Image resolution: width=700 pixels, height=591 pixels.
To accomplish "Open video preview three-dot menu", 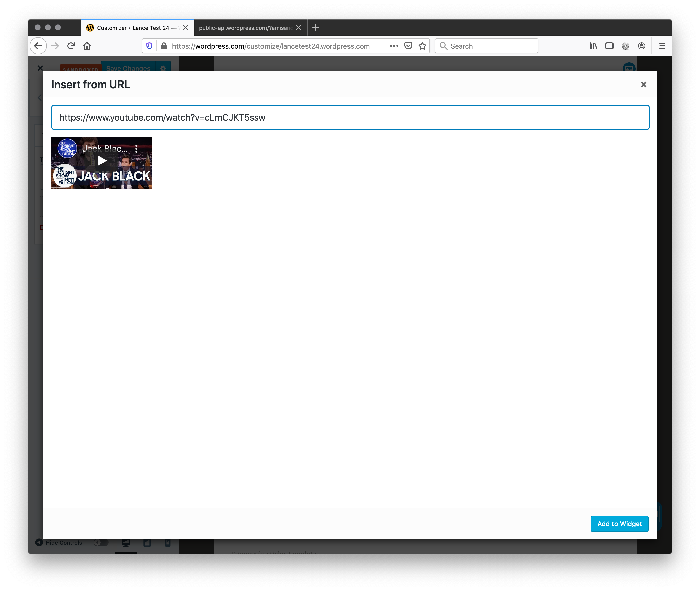I will tap(136, 149).
